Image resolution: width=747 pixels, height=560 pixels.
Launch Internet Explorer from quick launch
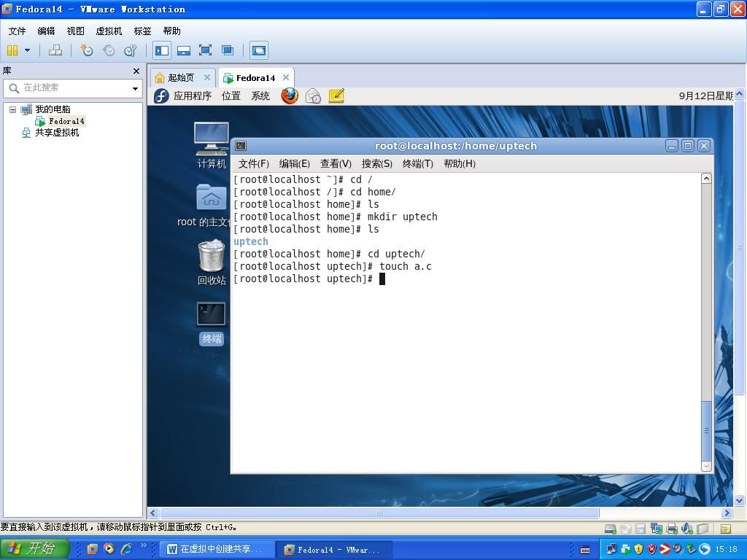(126, 549)
